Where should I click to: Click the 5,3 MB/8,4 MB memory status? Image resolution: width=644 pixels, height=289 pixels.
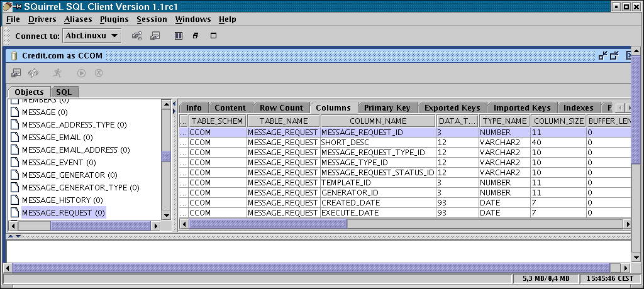click(546, 278)
